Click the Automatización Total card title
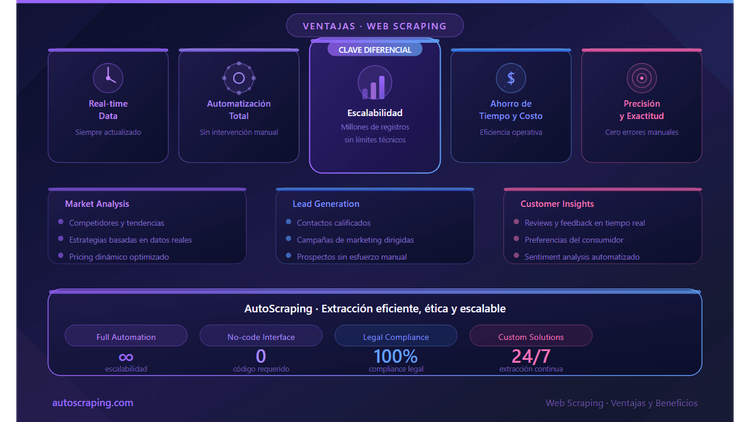The image size is (750, 422). tap(239, 110)
